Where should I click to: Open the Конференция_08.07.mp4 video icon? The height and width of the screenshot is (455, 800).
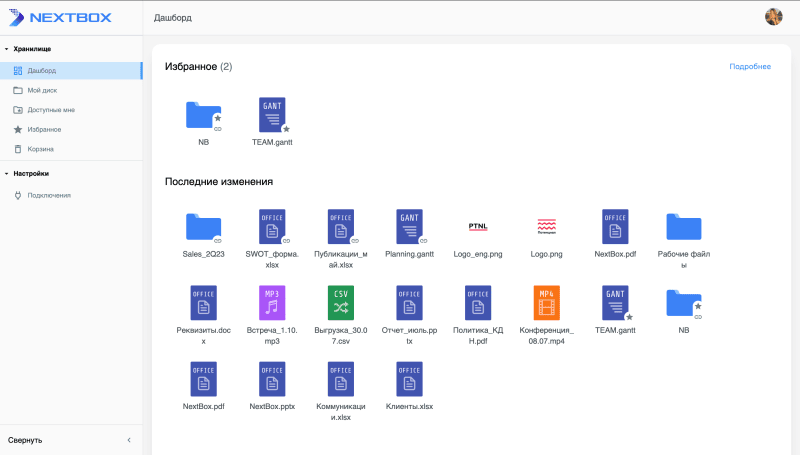tap(546, 302)
